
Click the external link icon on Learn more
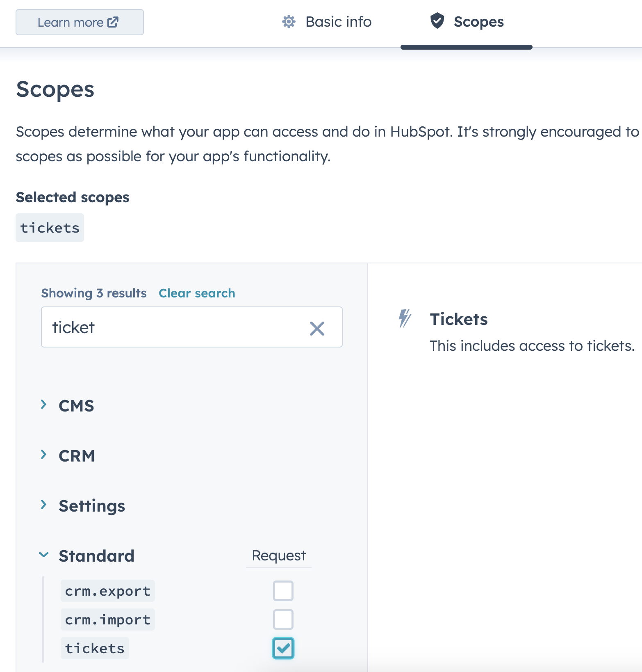coord(114,22)
